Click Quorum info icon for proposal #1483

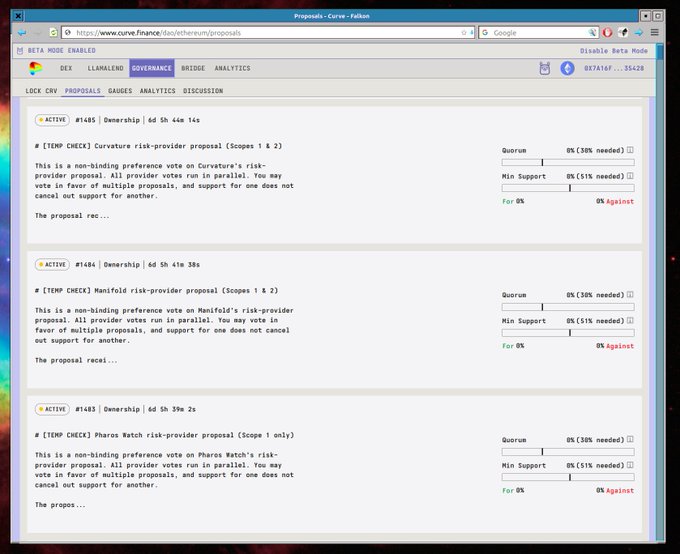coord(630,439)
